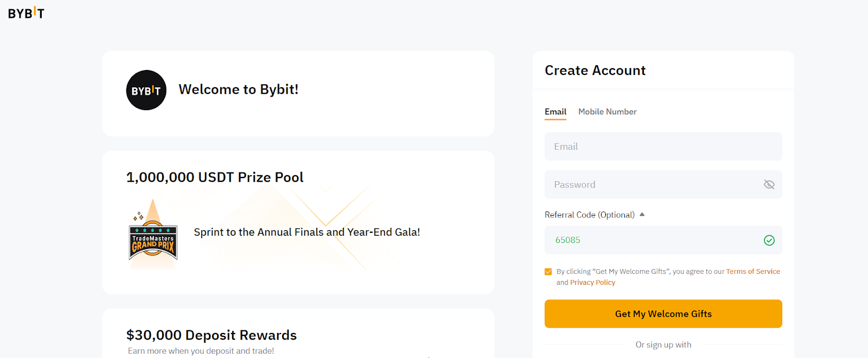Focus the Password input field
The image size is (868, 358).
coord(651,184)
